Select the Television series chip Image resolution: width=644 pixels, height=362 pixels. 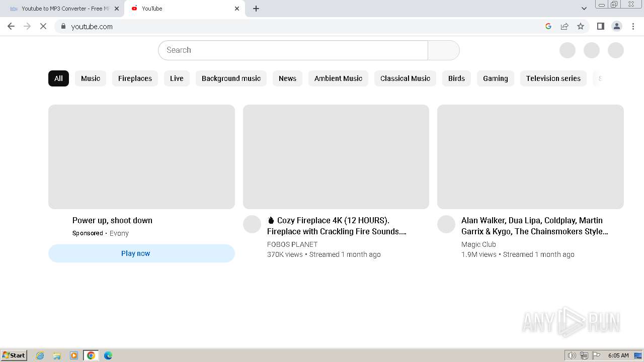[553, 78]
